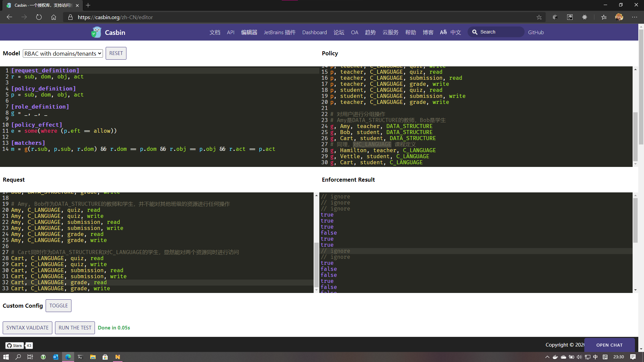Click the page vertical scrollbar
Screen dimensions: 644x362
tap(641, 87)
